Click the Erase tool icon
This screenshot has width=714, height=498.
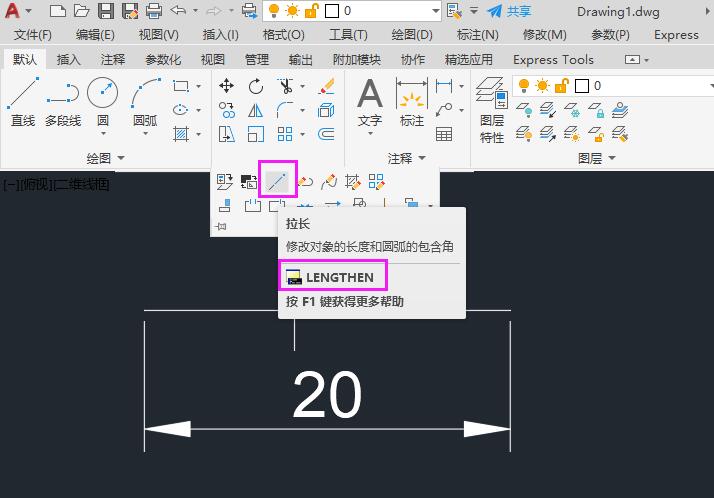pos(326,86)
